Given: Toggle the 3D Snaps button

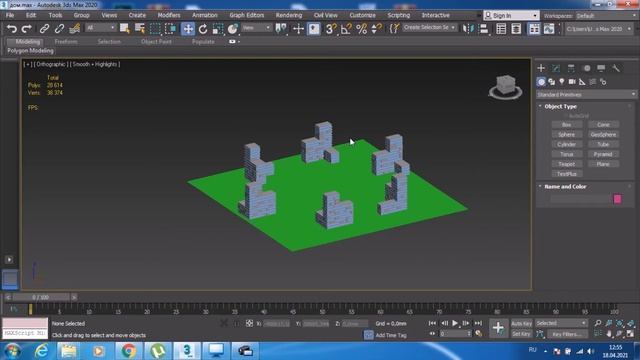Looking at the screenshot, I should click(x=331, y=29).
